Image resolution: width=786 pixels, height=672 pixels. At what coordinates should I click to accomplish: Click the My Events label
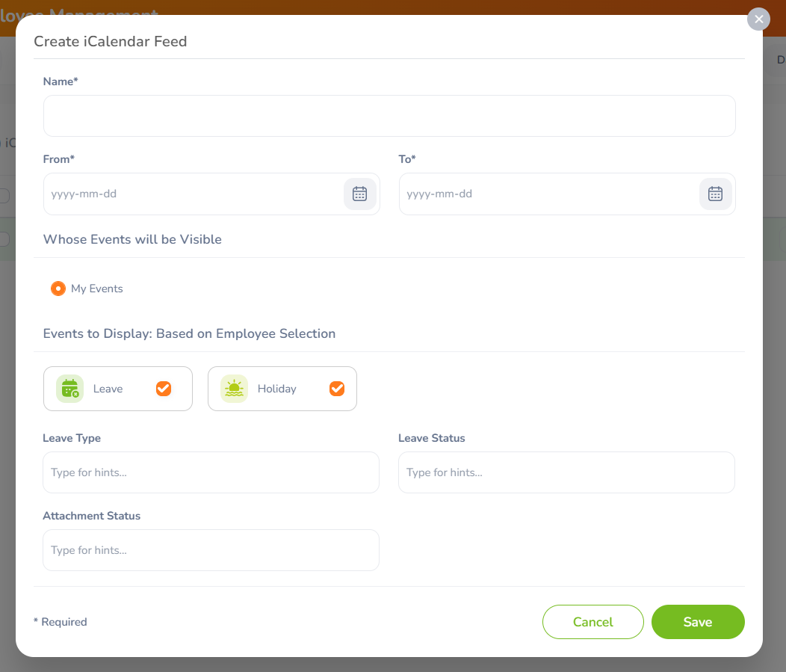tap(96, 289)
